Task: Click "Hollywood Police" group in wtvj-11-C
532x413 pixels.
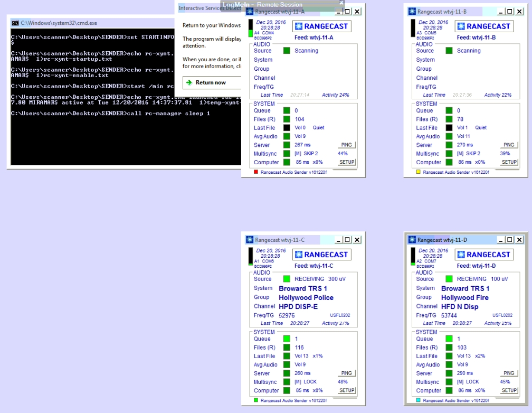Action: tap(306, 297)
